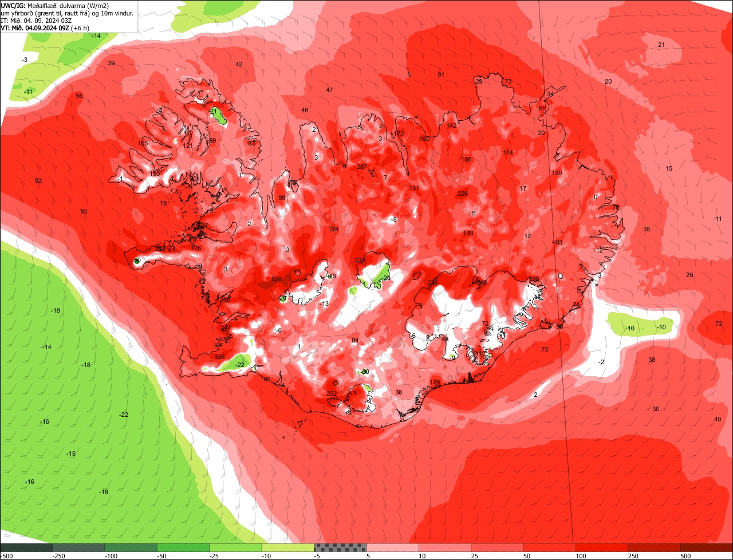This screenshot has width=733, height=560.
Task: Click the 103 map value
Action: pyautogui.click(x=557, y=242)
